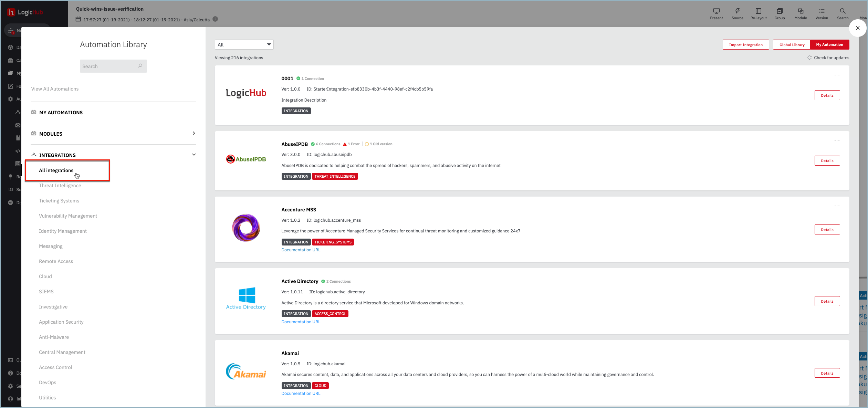Select Threat Intelligence category
868x408 pixels.
coord(60,186)
